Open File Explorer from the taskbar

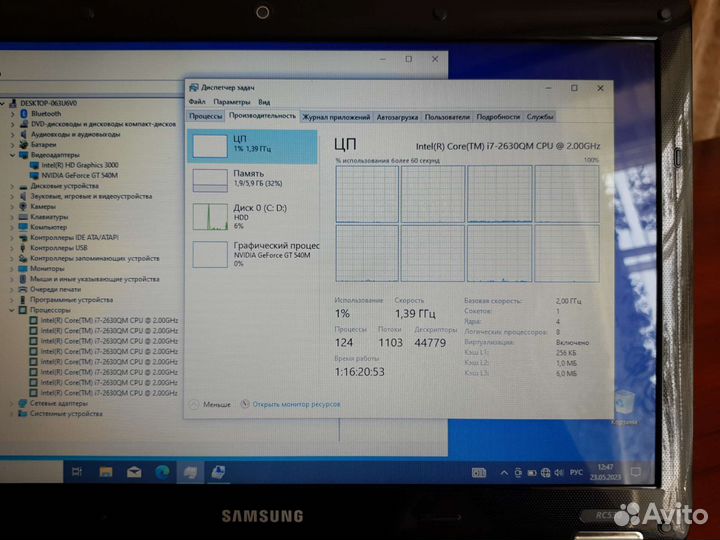click(106, 472)
